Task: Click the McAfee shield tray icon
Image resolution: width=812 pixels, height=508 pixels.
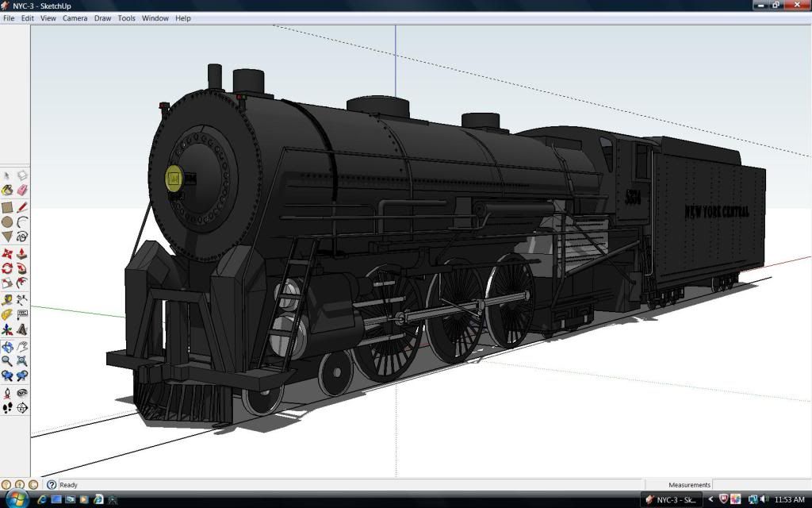Action: tap(723, 499)
